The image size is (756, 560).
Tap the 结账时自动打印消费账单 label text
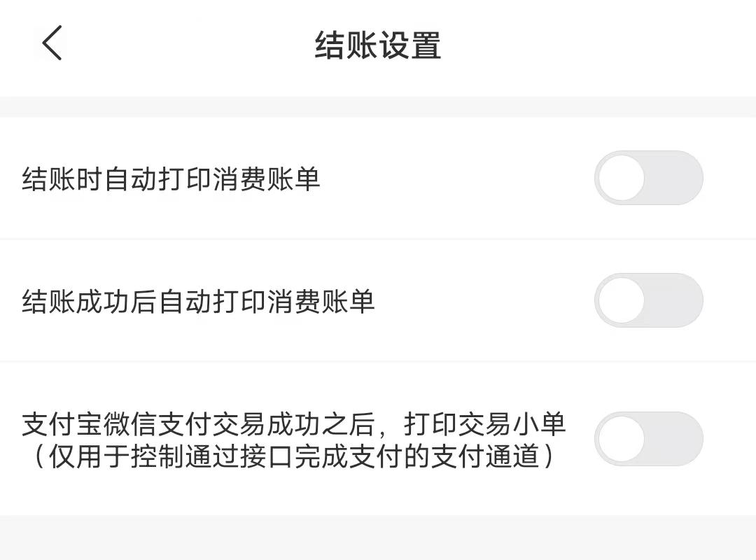click(x=171, y=179)
